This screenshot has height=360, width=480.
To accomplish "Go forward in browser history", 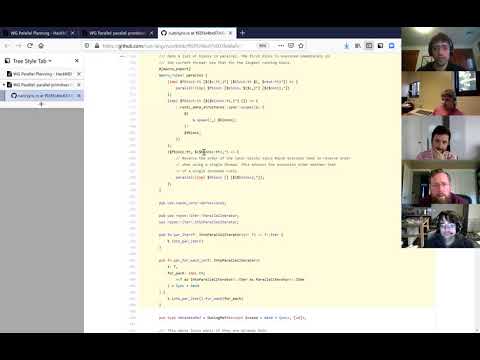I will click(19, 46).
